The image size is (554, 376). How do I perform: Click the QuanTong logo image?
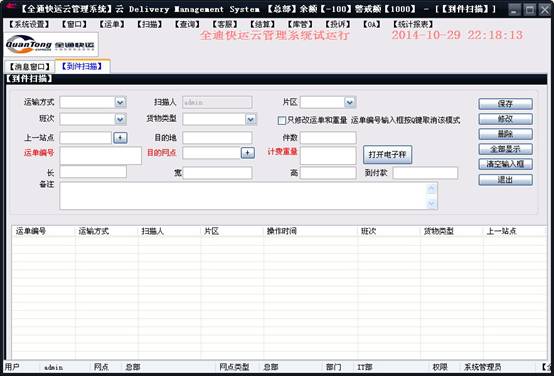pyautogui.click(x=51, y=45)
